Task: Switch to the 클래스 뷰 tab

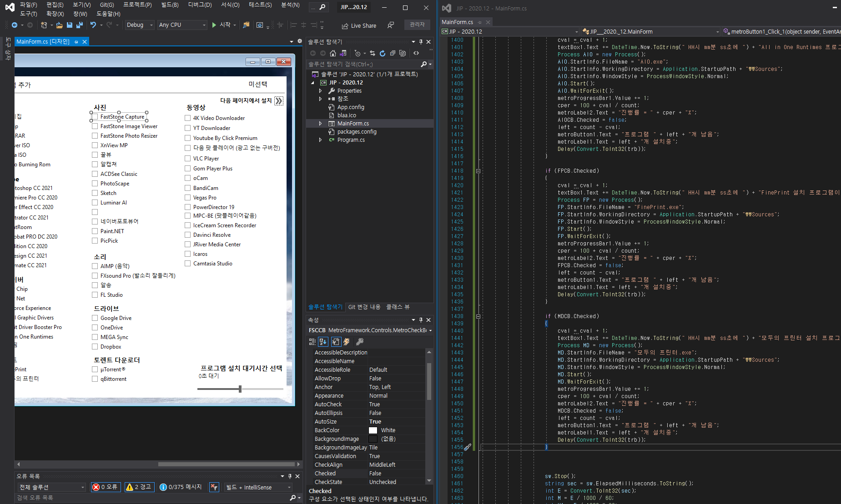Action: click(398, 307)
